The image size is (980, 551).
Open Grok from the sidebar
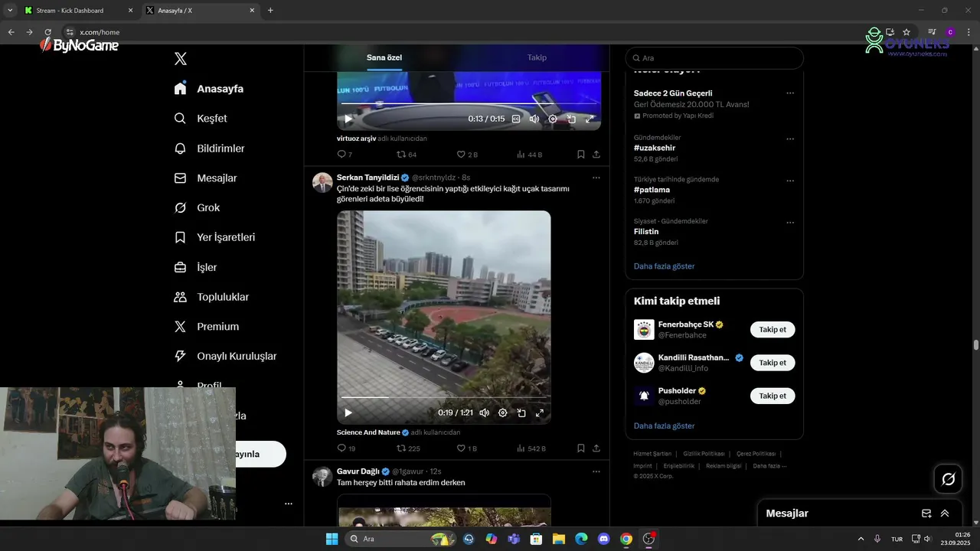point(197,208)
